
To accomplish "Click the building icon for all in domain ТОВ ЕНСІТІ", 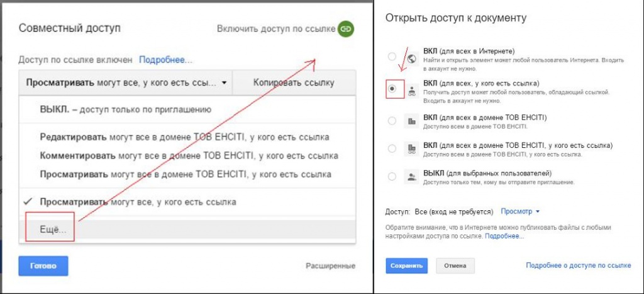I will pyautogui.click(x=411, y=122).
